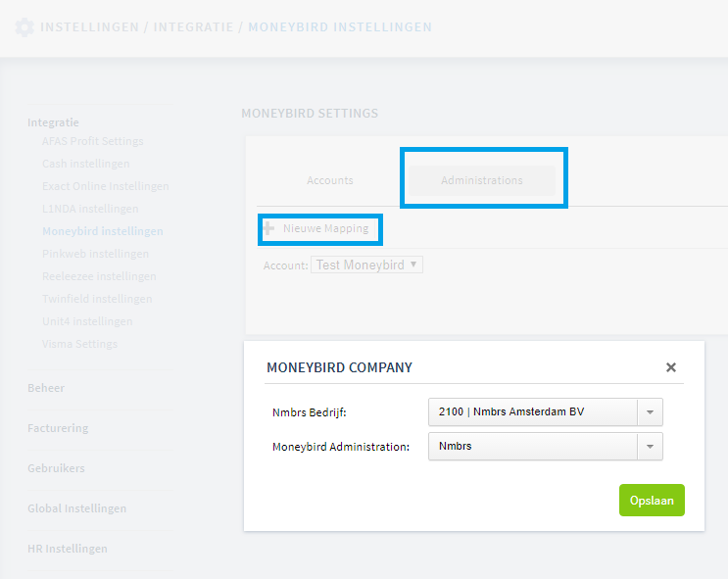Open the Account Test Moneybird dropdown
The width and height of the screenshot is (728, 579).
366,265
